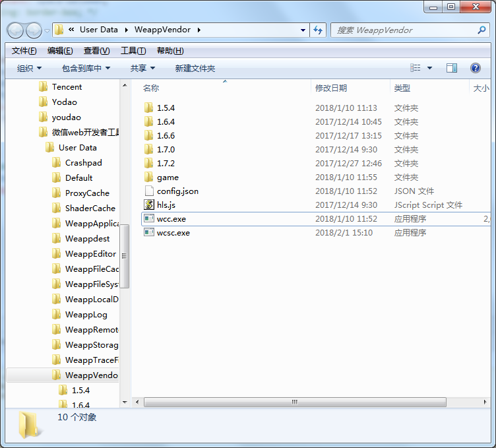Viewport: 496px width, 448px height.
Task: Open the 查看(V) menu
Action: (x=96, y=51)
